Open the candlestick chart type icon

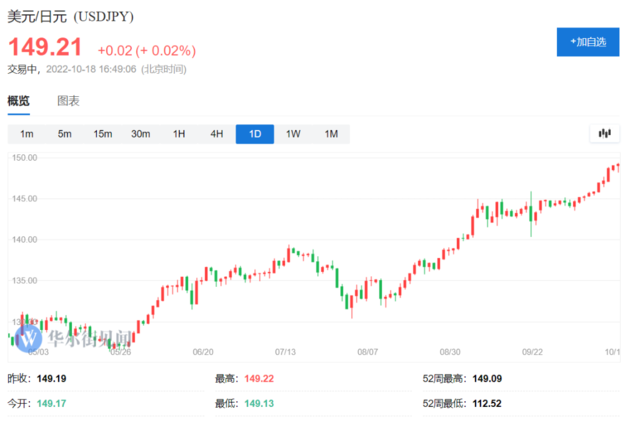click(x=604, y=134)
